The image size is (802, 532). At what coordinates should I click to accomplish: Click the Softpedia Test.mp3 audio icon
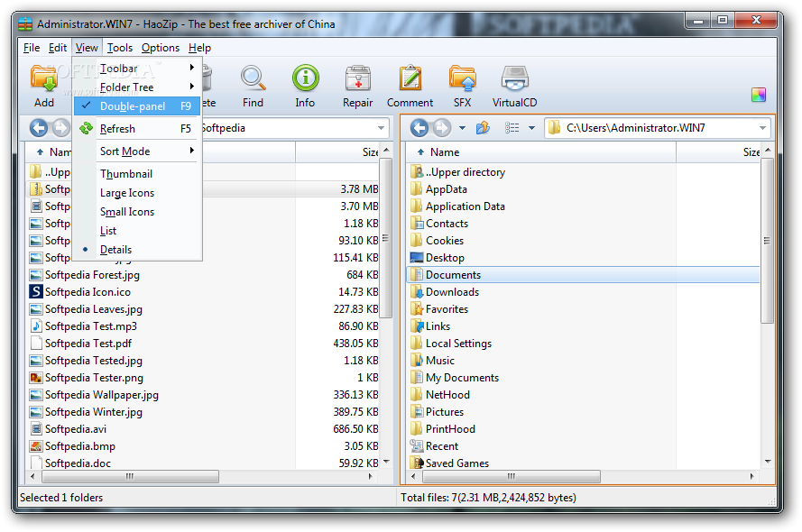(36, 326)
